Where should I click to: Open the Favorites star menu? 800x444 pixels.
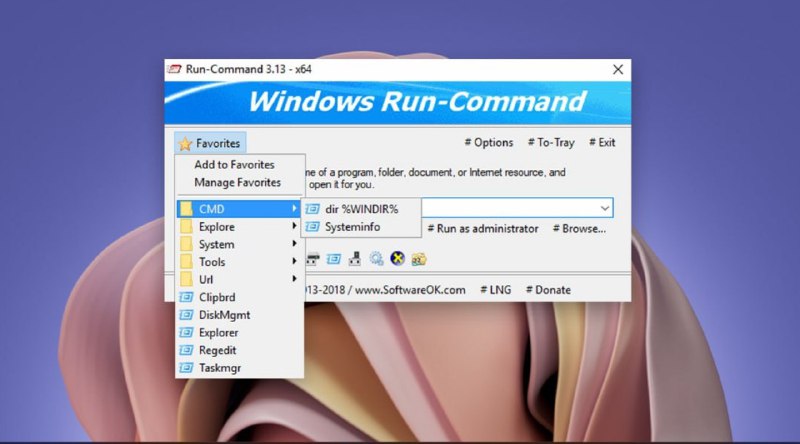pos(210,143)
